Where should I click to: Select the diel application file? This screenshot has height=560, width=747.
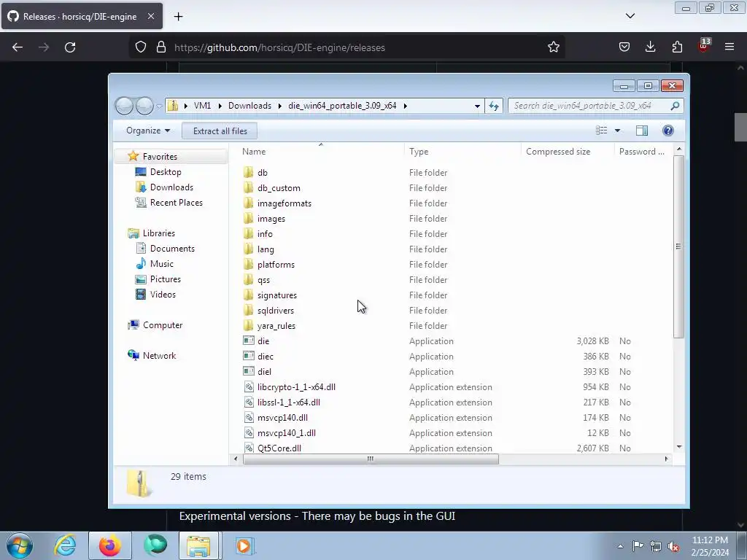coord(264,371)
